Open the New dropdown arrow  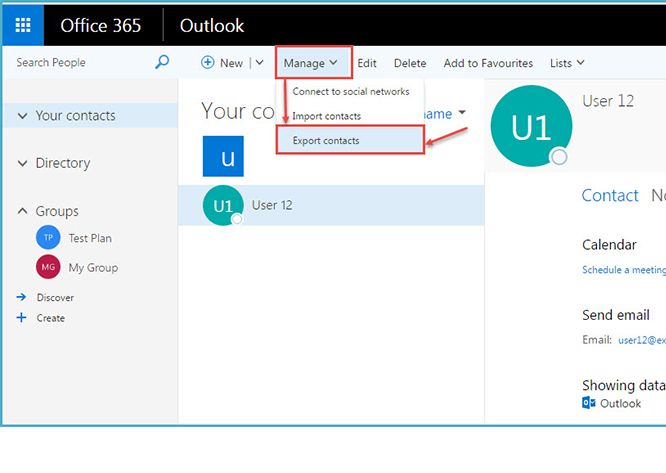(260, 62)
